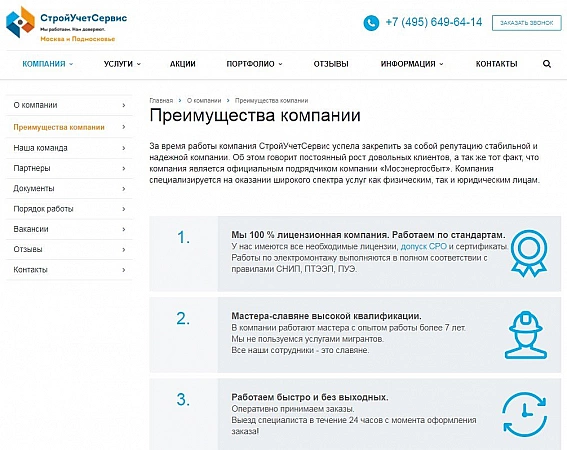
Task: Click the ЗАКАЗАТЬ ЗВОНОК button
Action: click(x=526, y=23)
